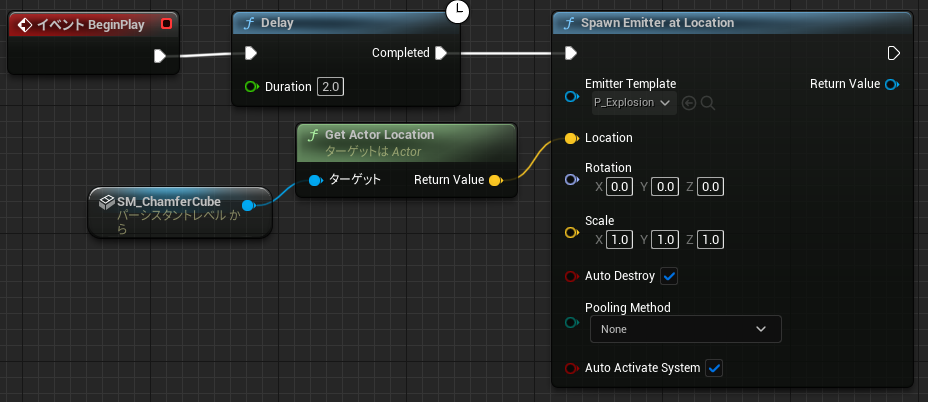The height and width of the screenshot is (402, 928).
Task: Click the Emitter Template object pin
Action: (572, 97)
